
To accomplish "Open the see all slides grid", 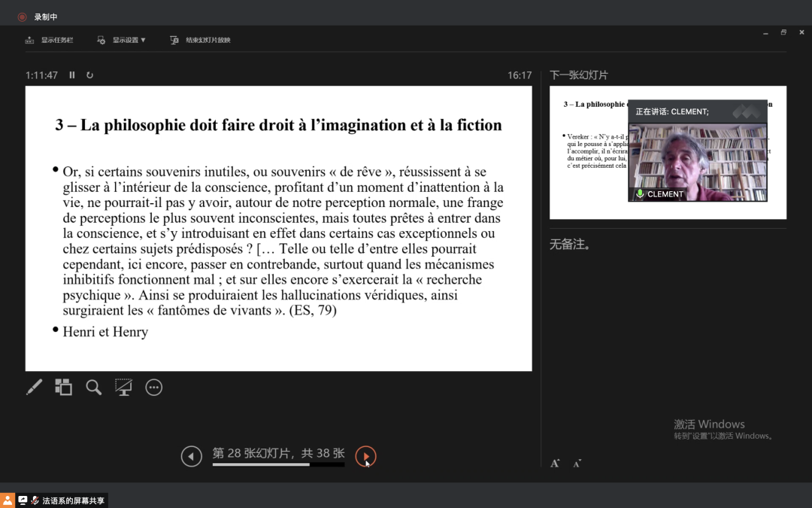I will [x=64, y=388].
